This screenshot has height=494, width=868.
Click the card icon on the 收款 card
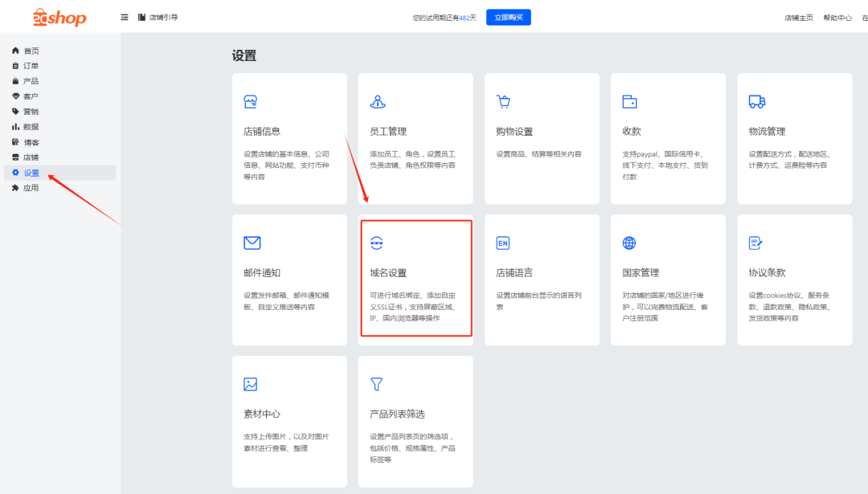(629, 101)
